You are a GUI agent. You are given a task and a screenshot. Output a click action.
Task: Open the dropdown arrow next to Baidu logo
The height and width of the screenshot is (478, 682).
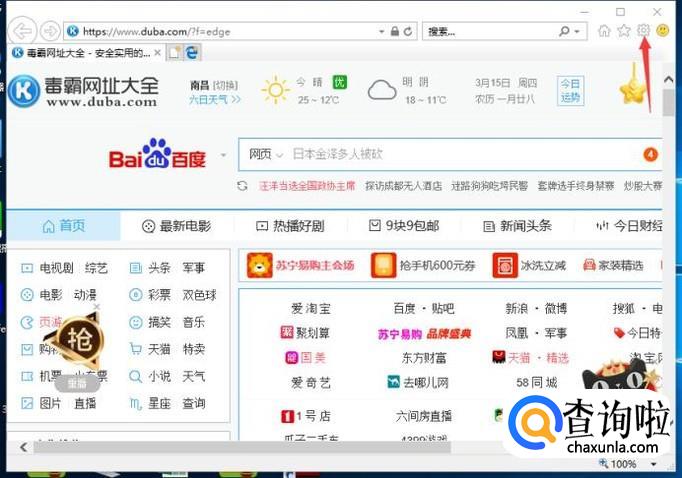[224, 155]
